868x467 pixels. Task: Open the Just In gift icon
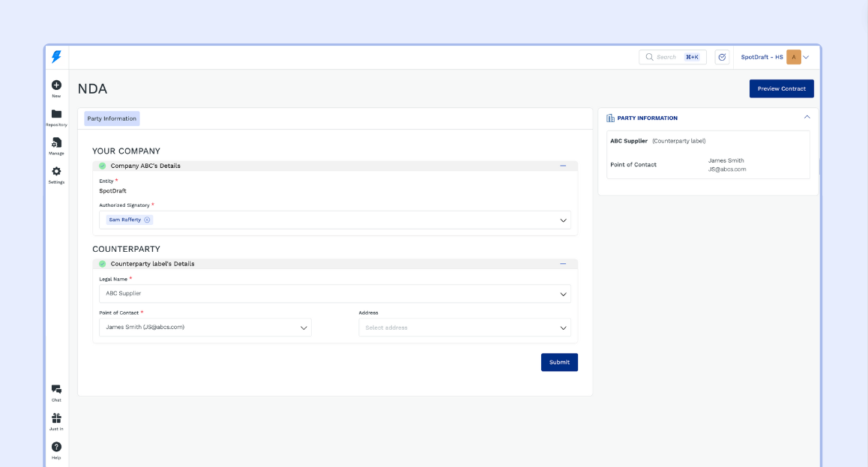pos(56,418)
